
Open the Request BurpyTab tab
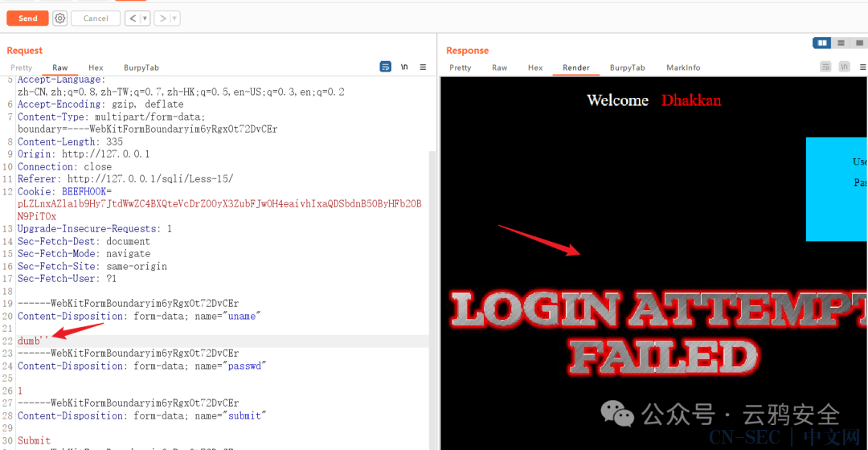tap(141, 67)
